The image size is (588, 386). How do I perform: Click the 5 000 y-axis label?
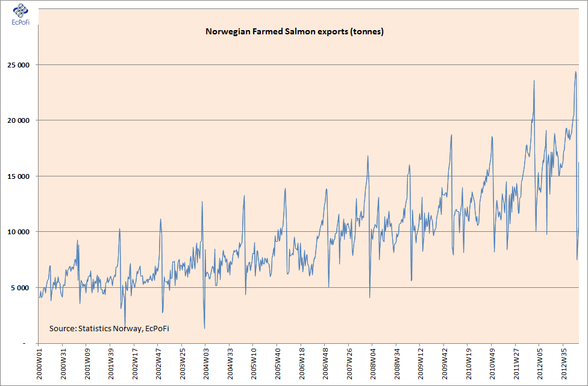[x=20, y=288]
